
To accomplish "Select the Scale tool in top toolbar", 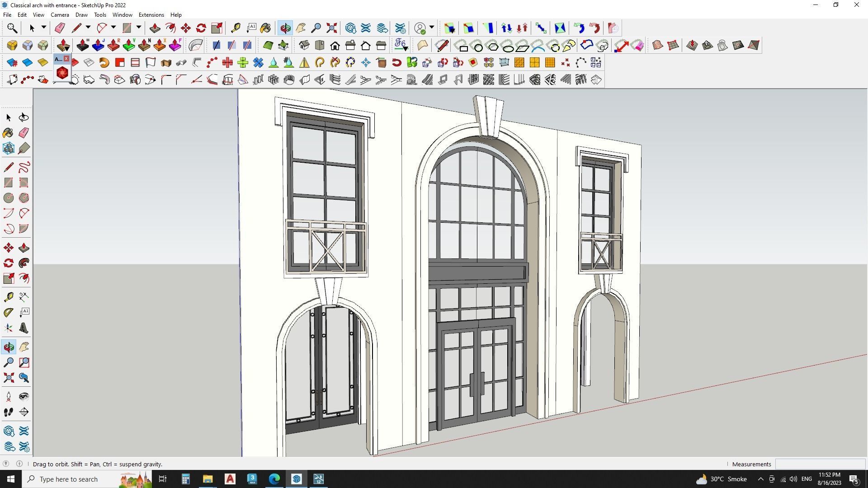I will [217, 28].
